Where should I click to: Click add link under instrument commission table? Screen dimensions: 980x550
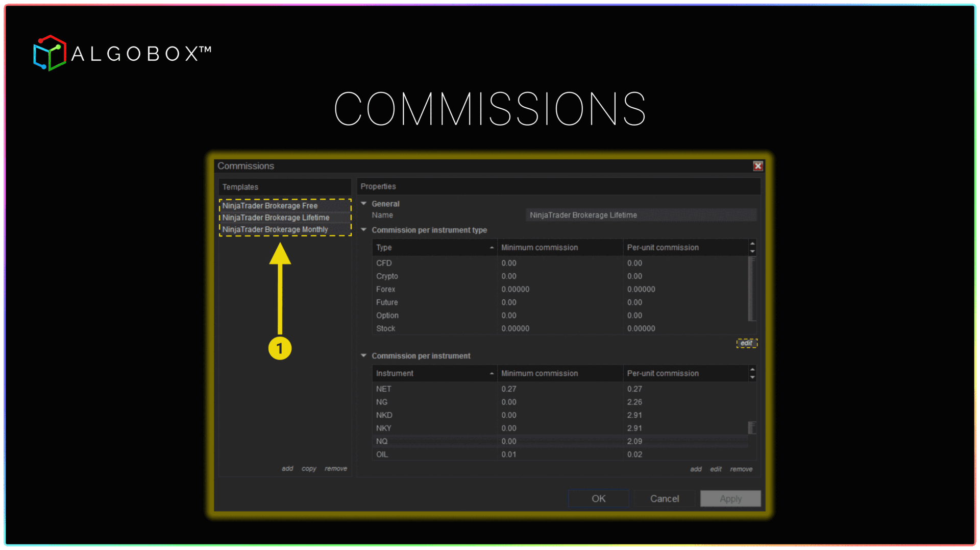pos(696,469)
